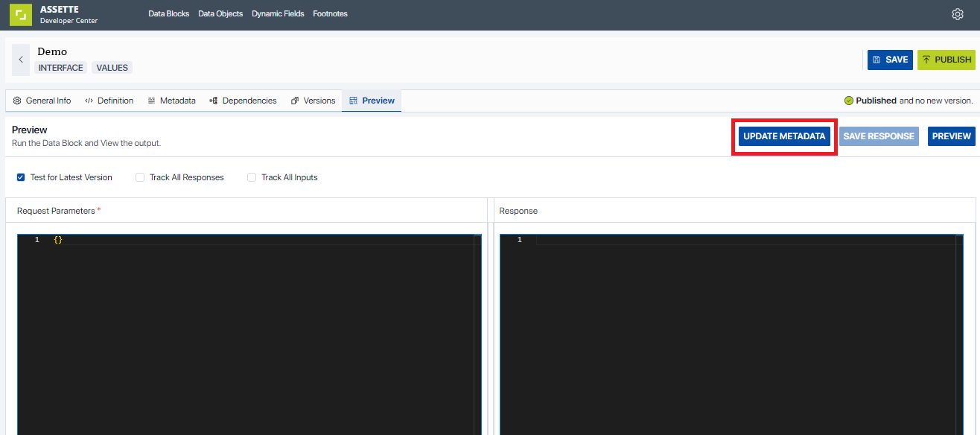The height and width of the screenshot is (435, 980).
Task: Go to the Dependencies tab
Action: click(243, 101)
